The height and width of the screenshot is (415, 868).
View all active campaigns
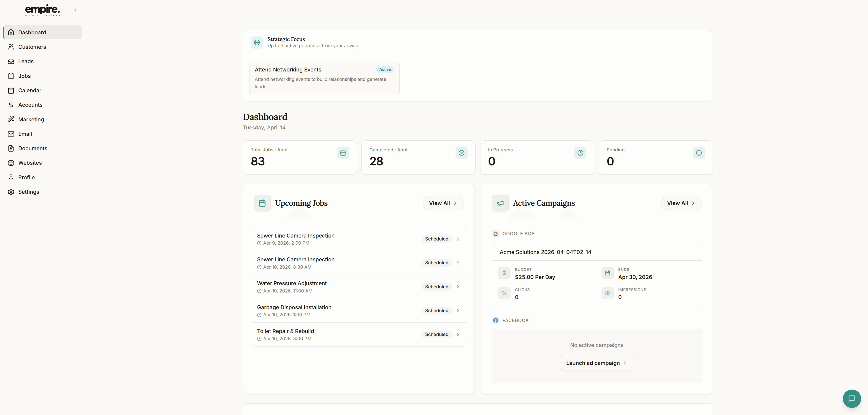[681, 203]
